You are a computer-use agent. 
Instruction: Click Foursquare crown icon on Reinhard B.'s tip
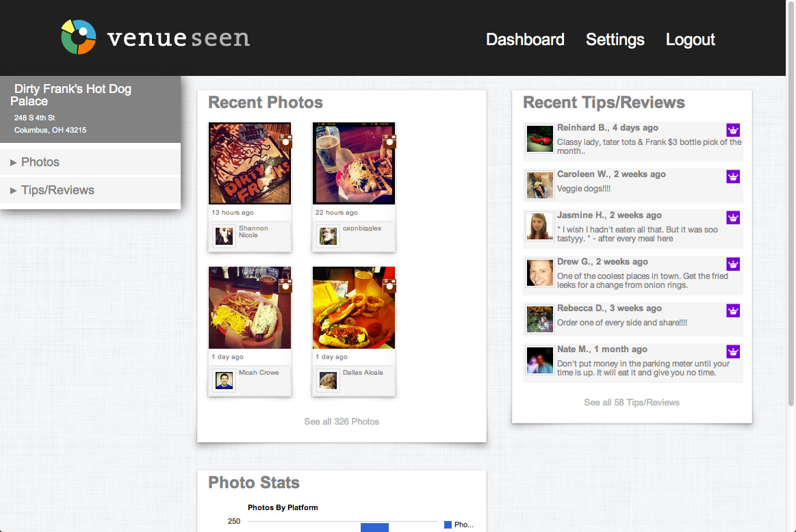click(x=733, y=131)
